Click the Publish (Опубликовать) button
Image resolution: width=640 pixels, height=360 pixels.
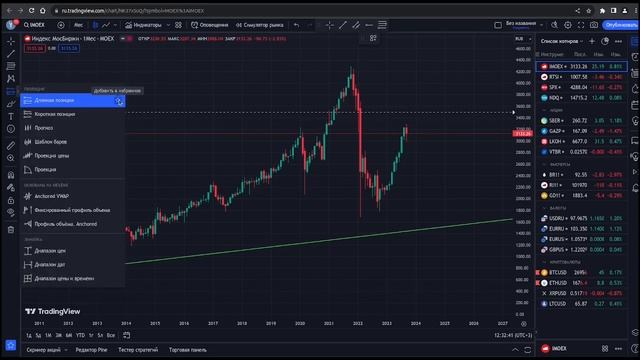620,25
